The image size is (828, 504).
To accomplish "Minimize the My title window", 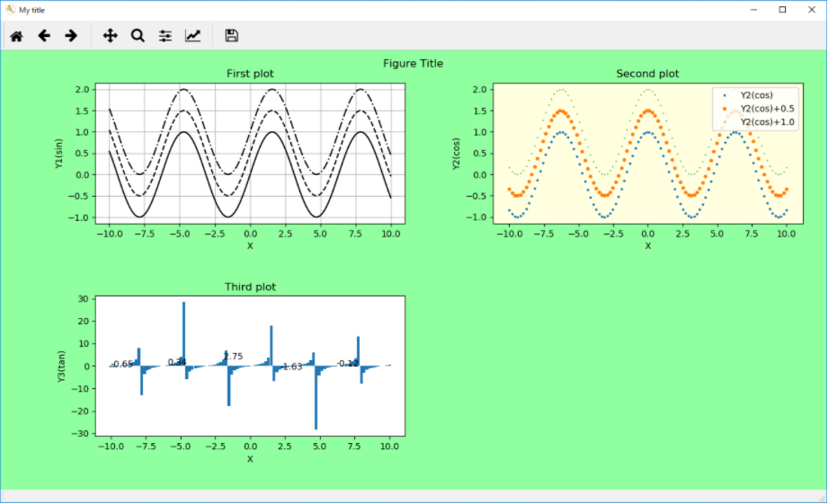I will [753, 10].
